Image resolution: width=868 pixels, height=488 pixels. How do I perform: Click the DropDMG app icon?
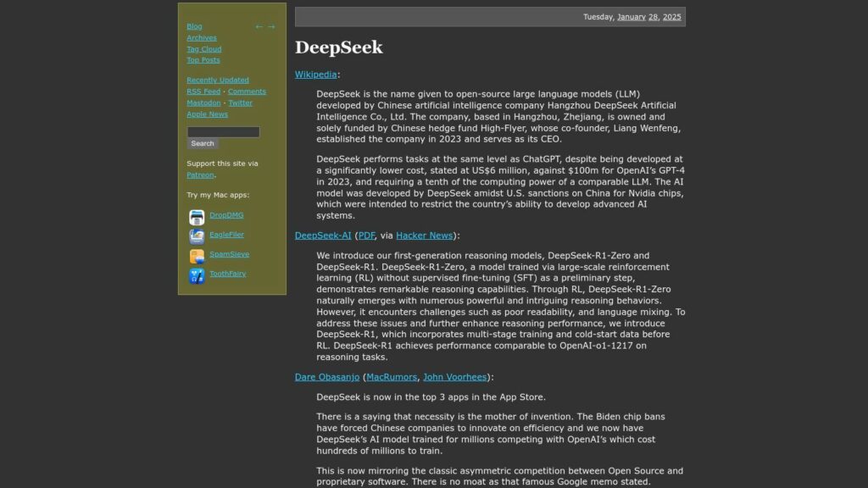coord(197,217)
